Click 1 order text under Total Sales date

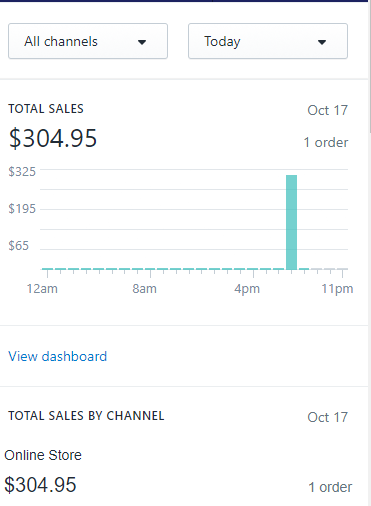(326, 142)
